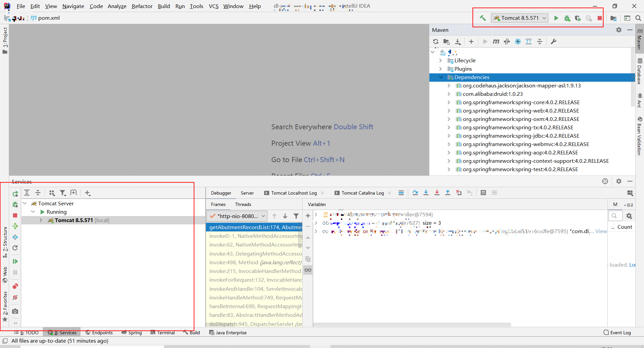Collapse all in Maven toolbar
Viewport: 644px width, 348px height.
540,42
